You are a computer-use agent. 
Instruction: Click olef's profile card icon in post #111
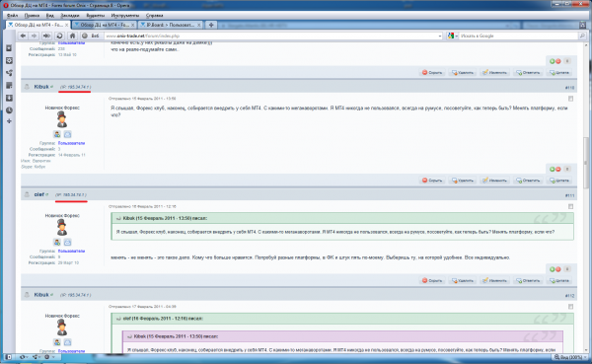pyautogui.click(x=57, y=242)
